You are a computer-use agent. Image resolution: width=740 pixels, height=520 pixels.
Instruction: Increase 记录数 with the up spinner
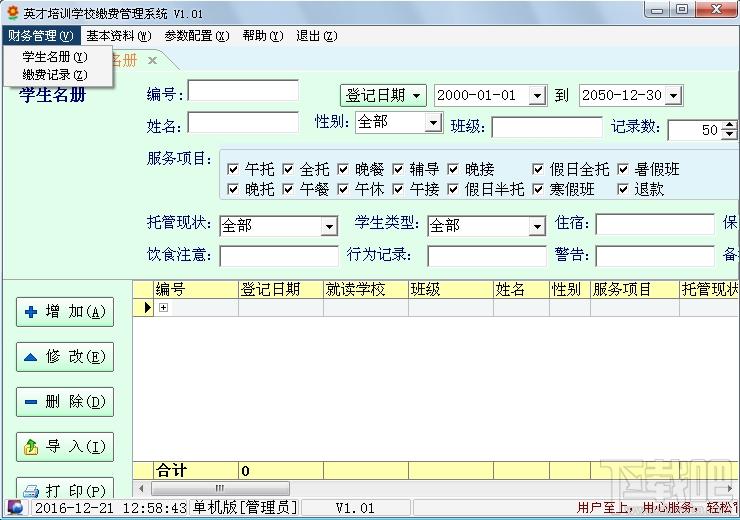click(730, 125)
